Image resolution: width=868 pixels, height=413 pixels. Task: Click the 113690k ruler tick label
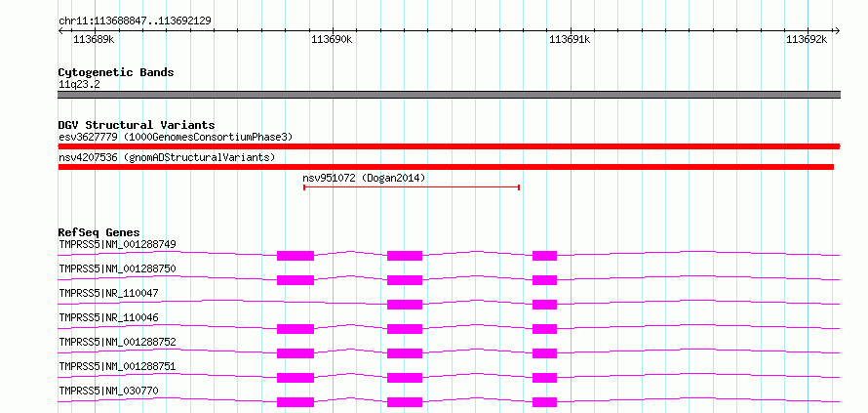tap(332, 39)
